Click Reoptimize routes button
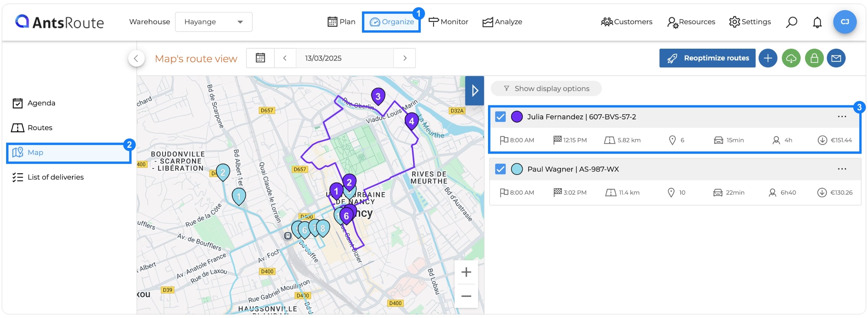The width and height of the screenshot is (868, 318). (x=707, y=58)
